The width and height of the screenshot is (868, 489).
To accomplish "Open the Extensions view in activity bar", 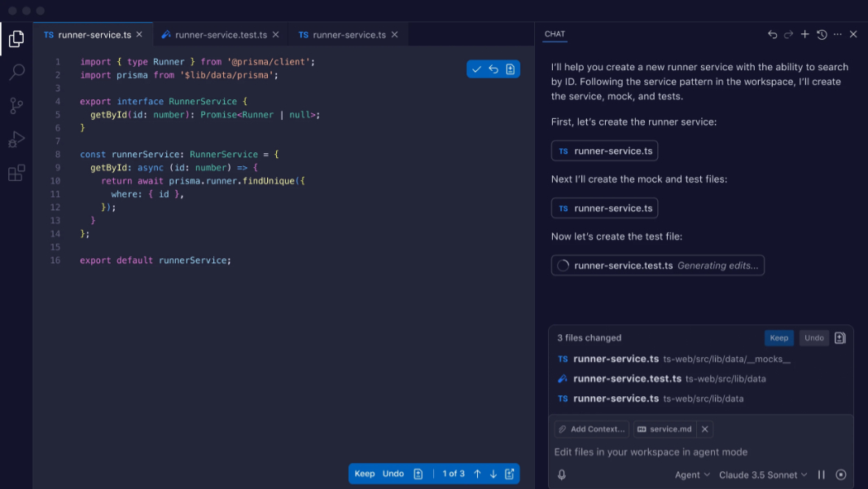I will click(x=16, y=173).
